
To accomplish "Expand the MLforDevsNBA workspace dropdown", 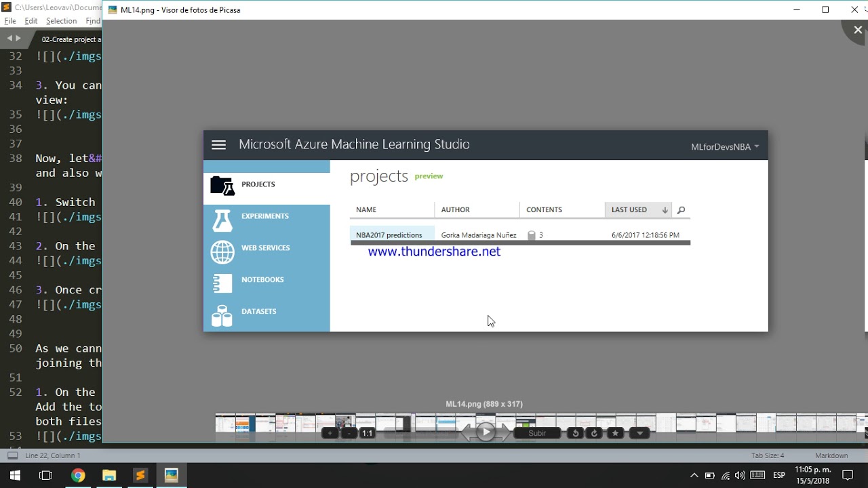I will tap(725, 147).
